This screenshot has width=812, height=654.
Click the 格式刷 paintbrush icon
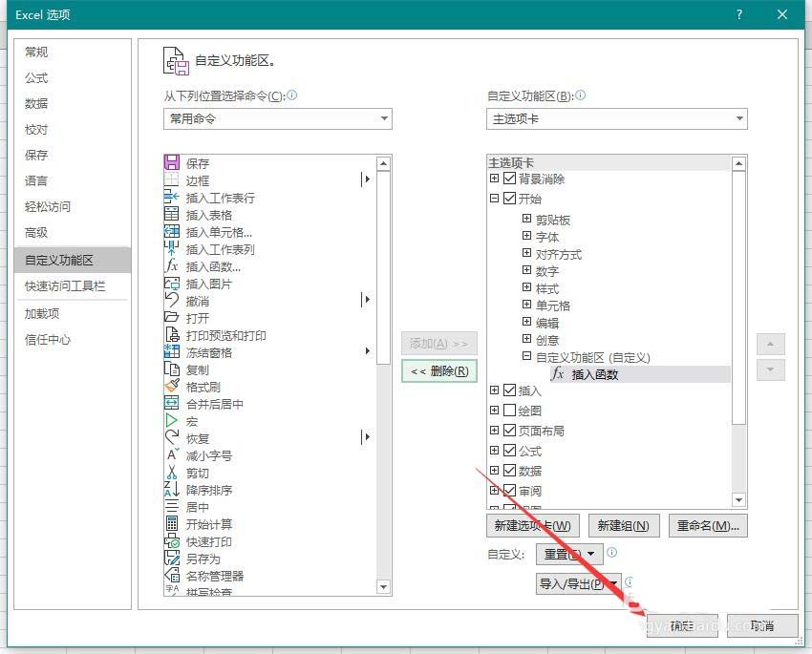coord(171,386)
